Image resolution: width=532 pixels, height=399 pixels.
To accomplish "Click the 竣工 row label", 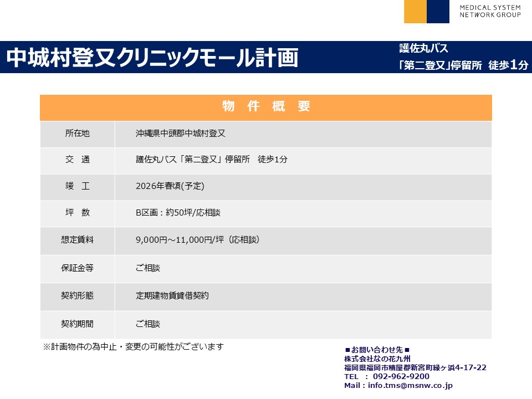I will [78, 186].
